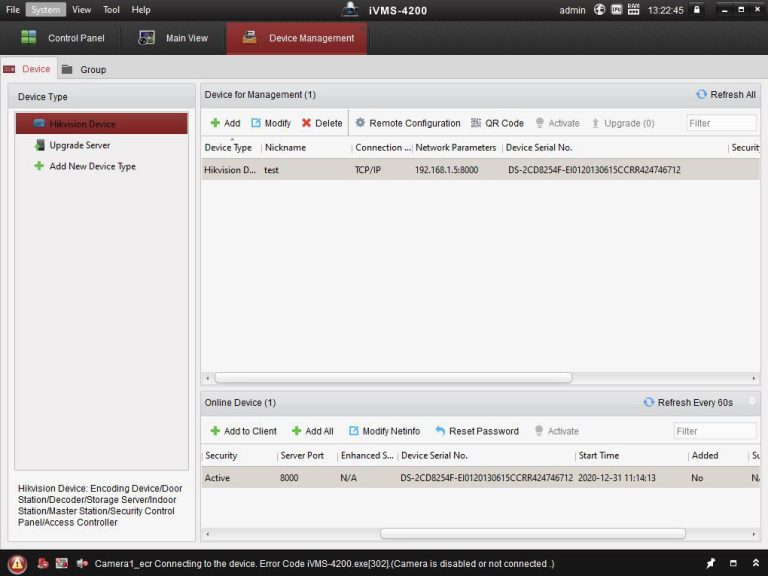Click the alarm warning icon in status bar
Image resolution: width=768 pixels, height=576 pixels.
[x=17, y=564]
